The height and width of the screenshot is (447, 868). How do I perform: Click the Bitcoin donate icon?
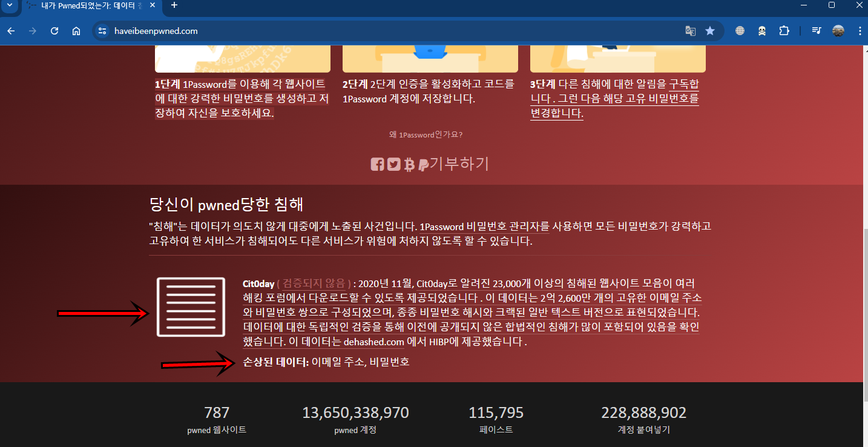pyautogui.click(x=409, y=164)
